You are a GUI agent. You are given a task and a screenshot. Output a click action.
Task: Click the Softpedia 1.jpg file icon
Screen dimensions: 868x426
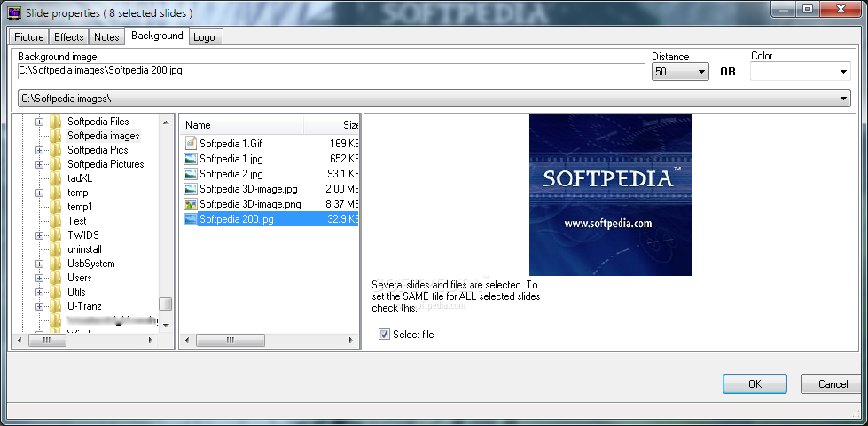tap(191, 159)
